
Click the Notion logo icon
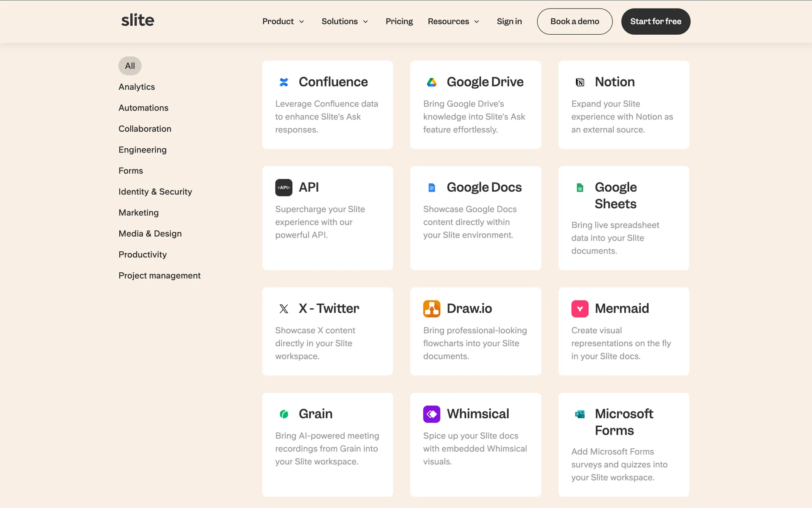tap(580, 82)
